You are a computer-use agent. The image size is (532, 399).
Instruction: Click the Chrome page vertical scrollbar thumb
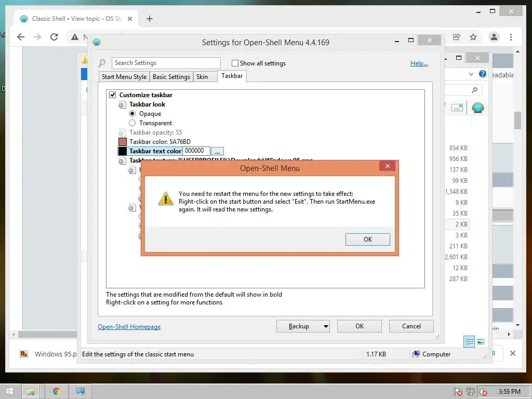click(x=517, y=121)
